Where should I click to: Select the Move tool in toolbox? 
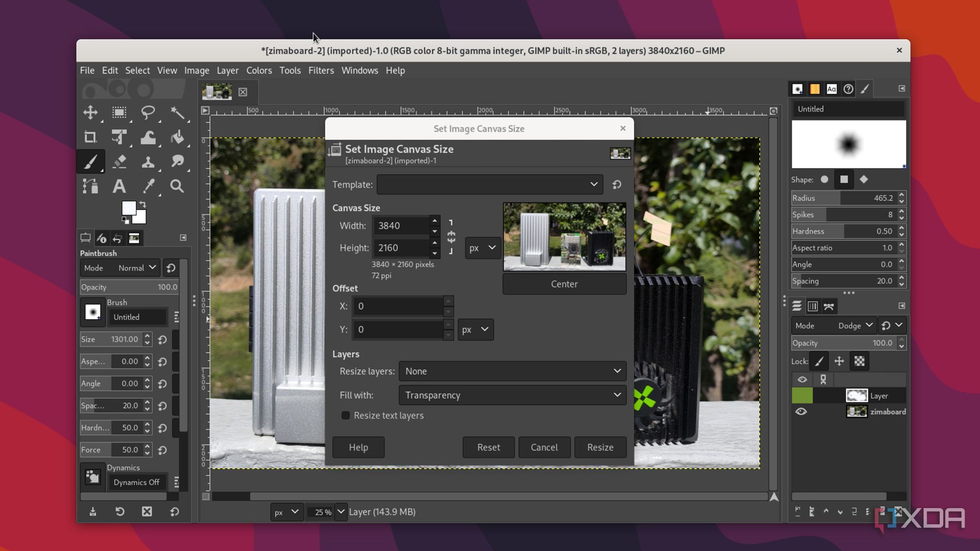pyautogui.click(x=91, y=112)
